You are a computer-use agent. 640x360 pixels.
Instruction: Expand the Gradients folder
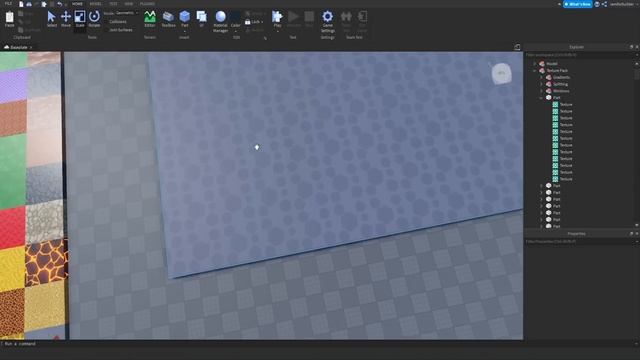[542, 77]
